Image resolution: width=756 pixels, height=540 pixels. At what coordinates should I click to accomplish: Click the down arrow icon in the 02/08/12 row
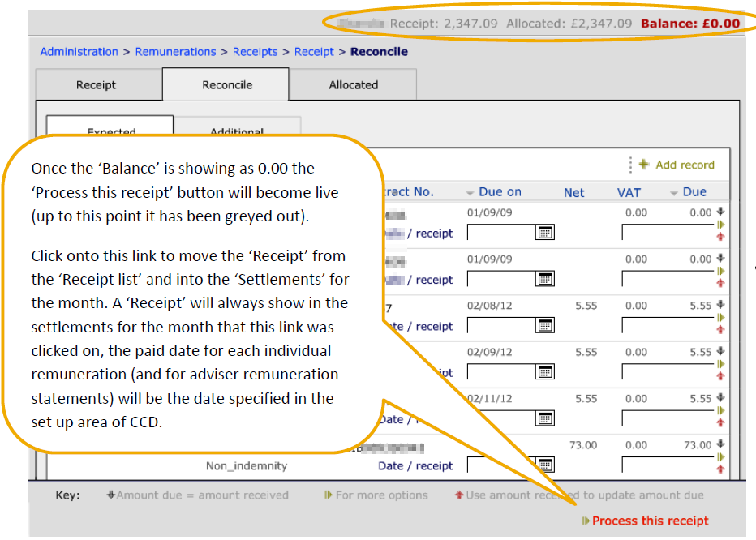(721, 304)
